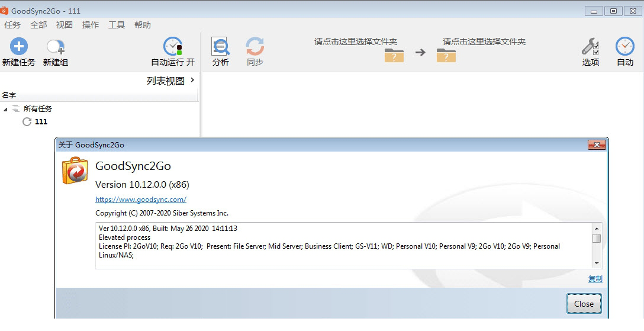644x331 pixels.
Task: Open the 全部 menu
Action: (38, 25)
